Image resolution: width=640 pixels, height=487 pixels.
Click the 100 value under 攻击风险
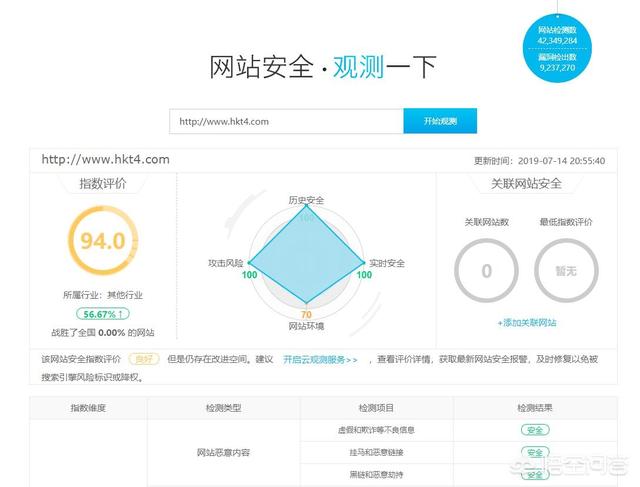click(x=249, y=275)
